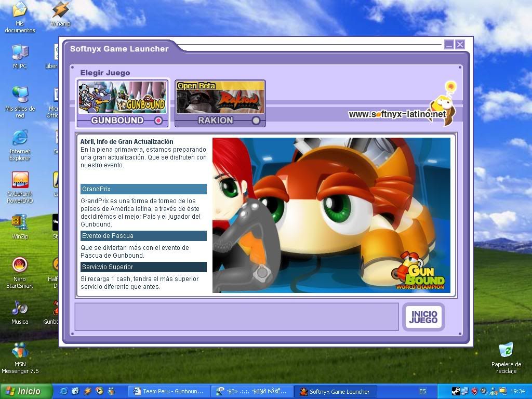Open the Evento de Pascua heading
532x399 pixels.
[143, 236]
